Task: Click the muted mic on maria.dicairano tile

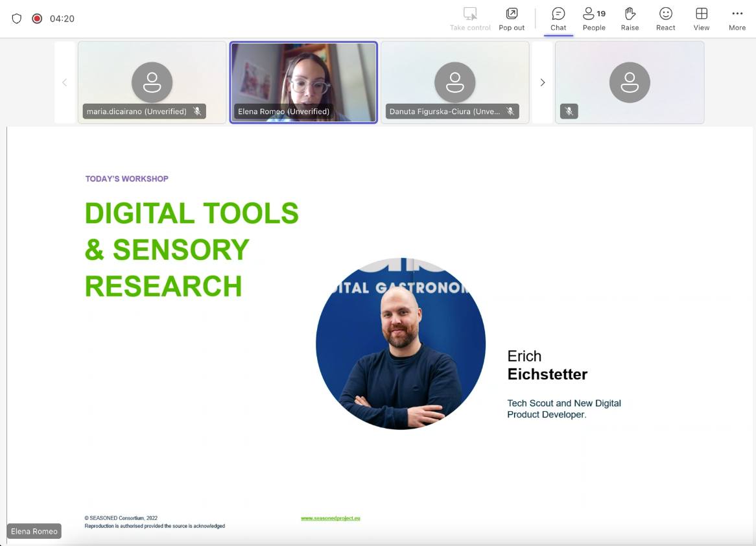Action: (197, 112)
